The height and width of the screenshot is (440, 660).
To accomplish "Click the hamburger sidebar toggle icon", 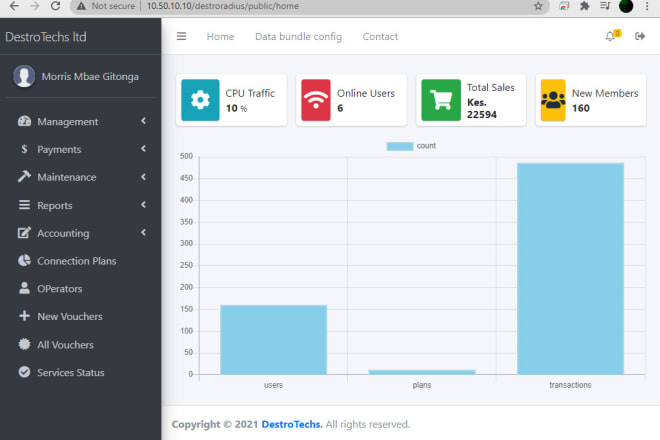I will pyautogui.click(x=181, y=36).
